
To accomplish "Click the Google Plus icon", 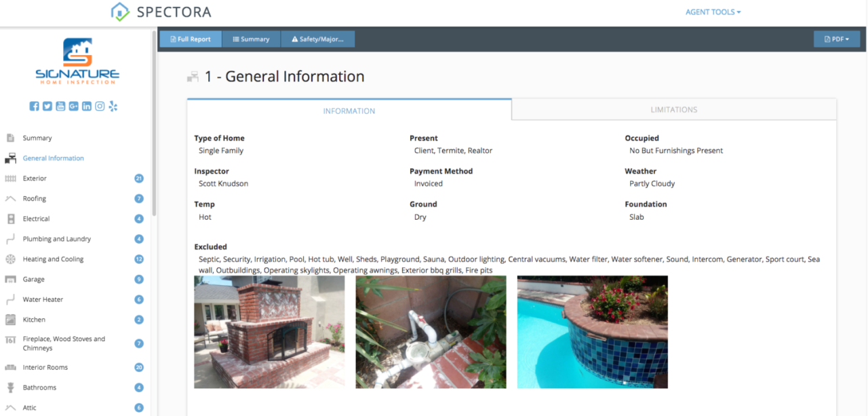I will pos(73,107).
